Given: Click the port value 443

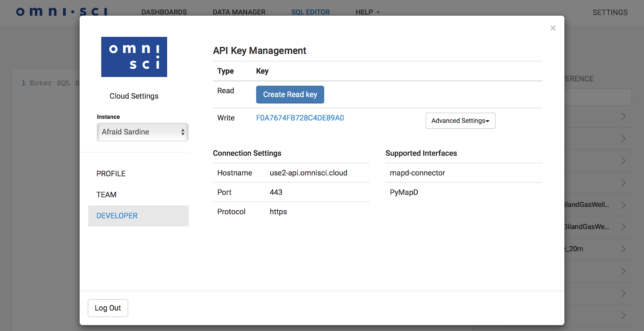Looking at the screenshot, I should 276,192.
